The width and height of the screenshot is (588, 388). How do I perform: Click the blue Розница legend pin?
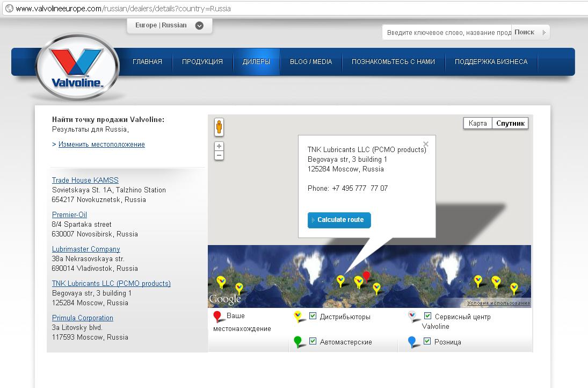[x=412, y=342]
